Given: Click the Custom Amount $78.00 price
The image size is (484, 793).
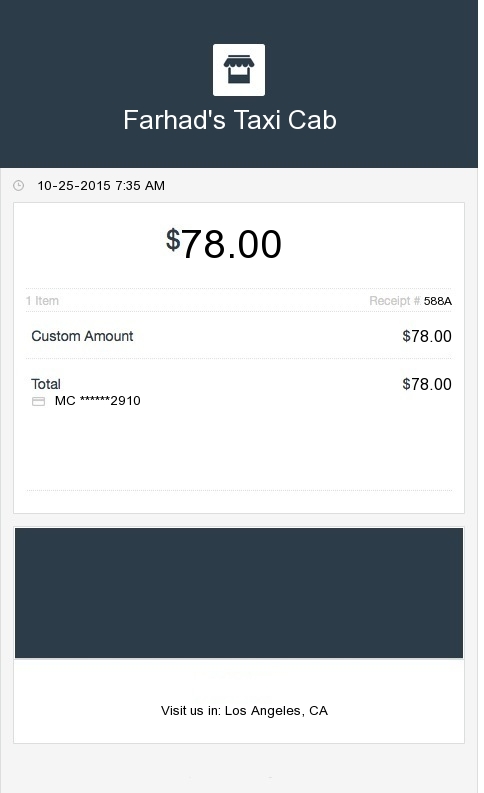Looking at the screenshot, I should pos(427,336).
